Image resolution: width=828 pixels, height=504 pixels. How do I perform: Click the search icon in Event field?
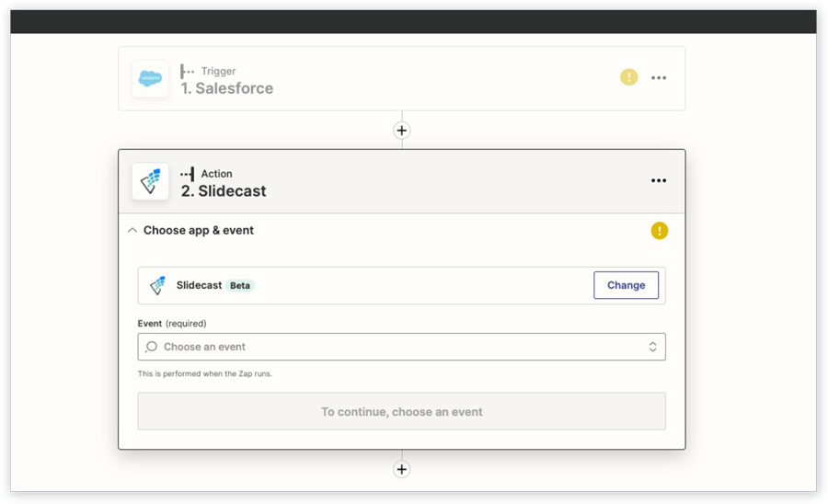coord(151,347)
